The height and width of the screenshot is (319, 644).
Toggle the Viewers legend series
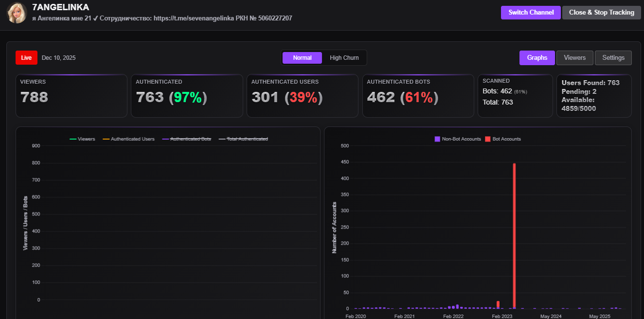click(x=82, y=139)
